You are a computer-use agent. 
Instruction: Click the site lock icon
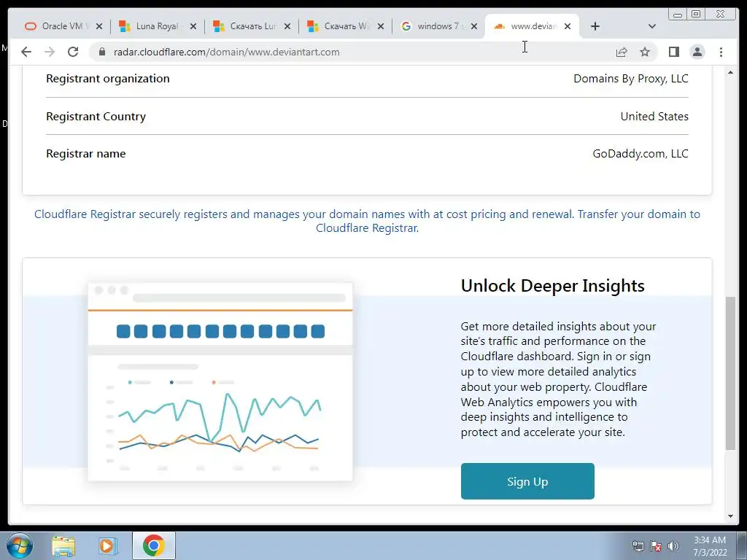[x=102, y=52]
